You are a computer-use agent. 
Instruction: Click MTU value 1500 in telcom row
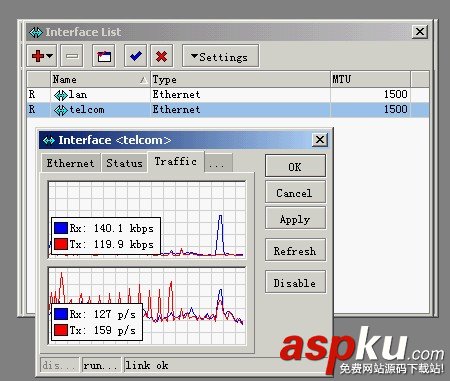pos(395,109)
